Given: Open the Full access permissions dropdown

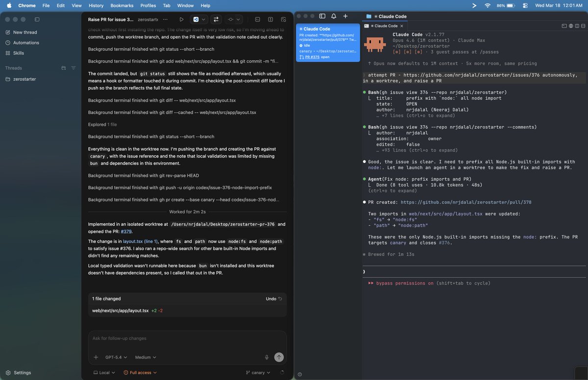Looking at the screenshot, I should [x=140, y=373].
